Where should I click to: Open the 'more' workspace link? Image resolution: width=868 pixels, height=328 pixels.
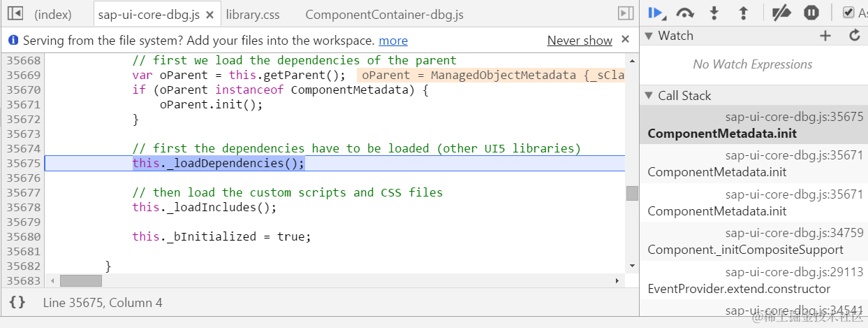[393, 41]
